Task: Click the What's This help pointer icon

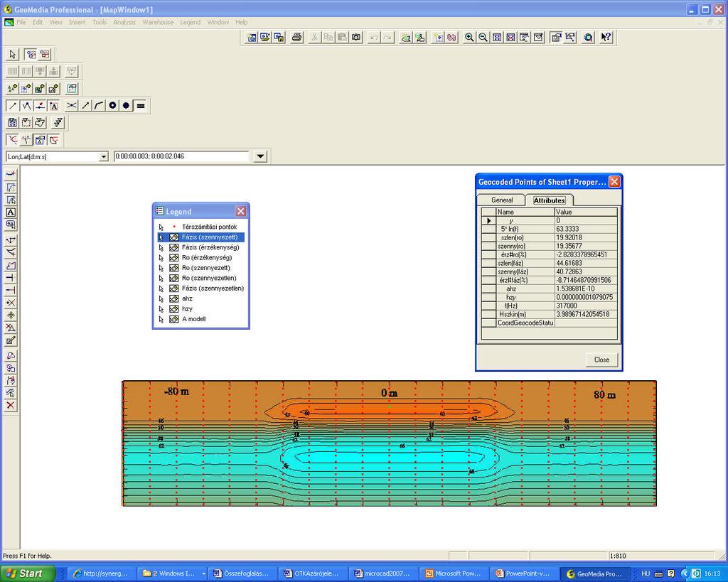Action: pyautogui.click(x=606, y=38)
